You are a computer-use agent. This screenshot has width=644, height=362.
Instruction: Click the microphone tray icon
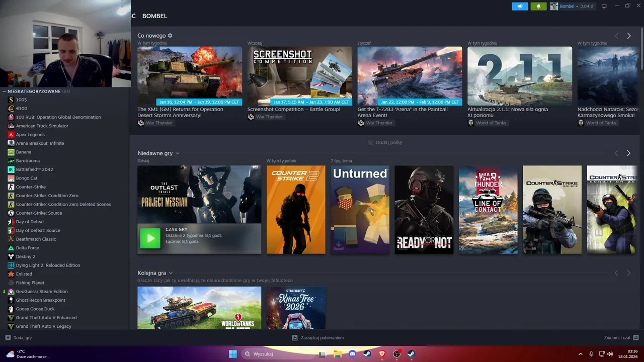tap(591, 354)
